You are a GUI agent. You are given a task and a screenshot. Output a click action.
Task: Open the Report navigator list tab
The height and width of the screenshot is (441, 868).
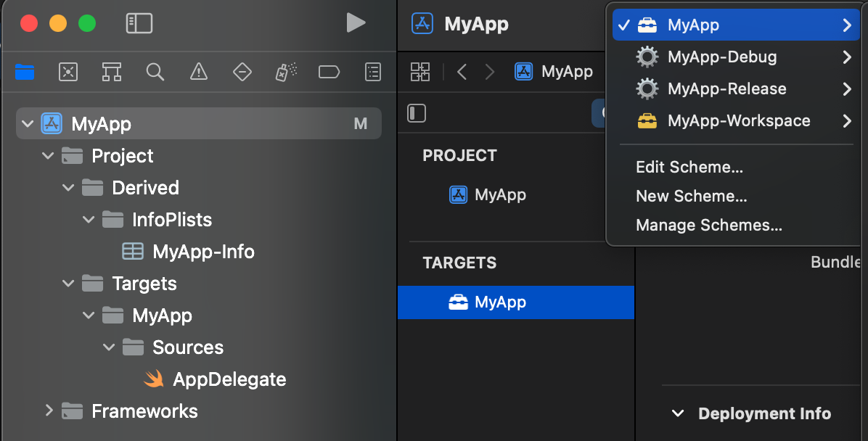tap(373, 72)
